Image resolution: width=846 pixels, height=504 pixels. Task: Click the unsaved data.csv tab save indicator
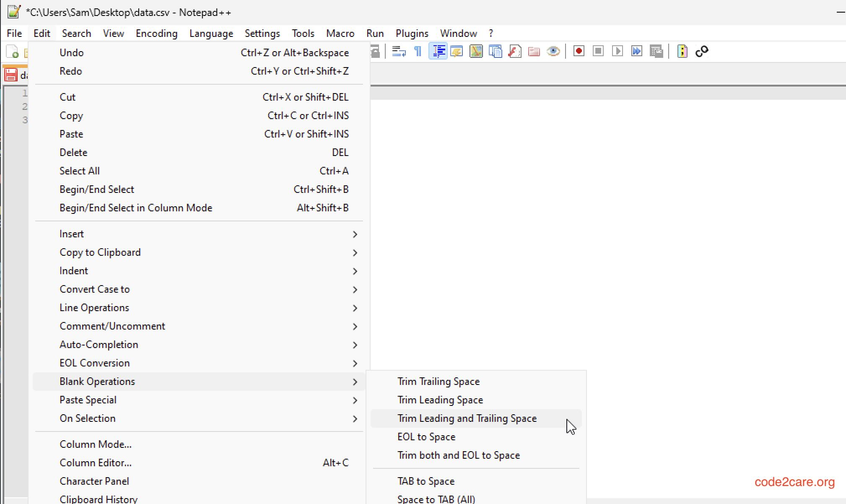coord(10,75)
